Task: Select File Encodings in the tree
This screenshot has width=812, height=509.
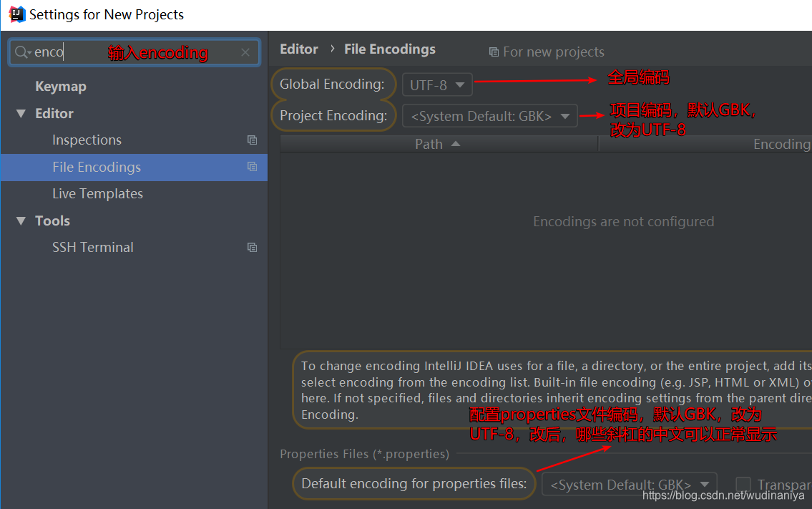Action: (x=134, y=167)
